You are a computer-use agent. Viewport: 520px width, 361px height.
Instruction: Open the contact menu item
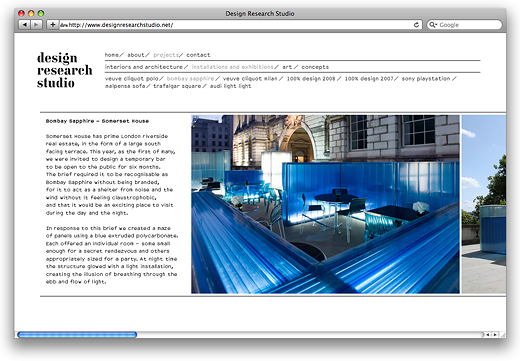pyautogui.click(x=198, y=55)
